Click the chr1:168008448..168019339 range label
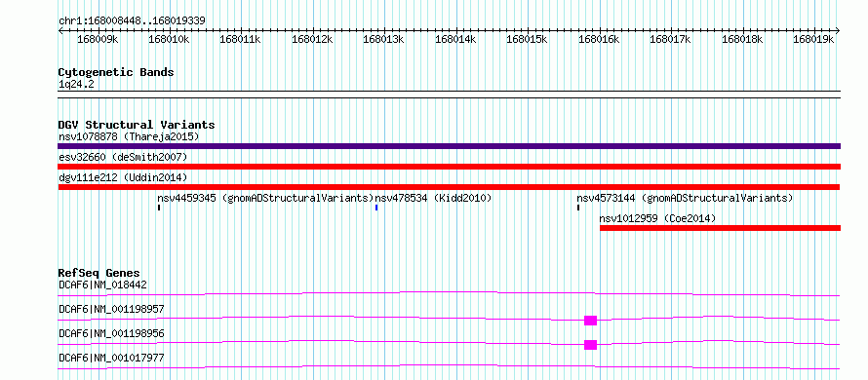Viewport: 868px width, 380px height. click(x=132, y=21)
